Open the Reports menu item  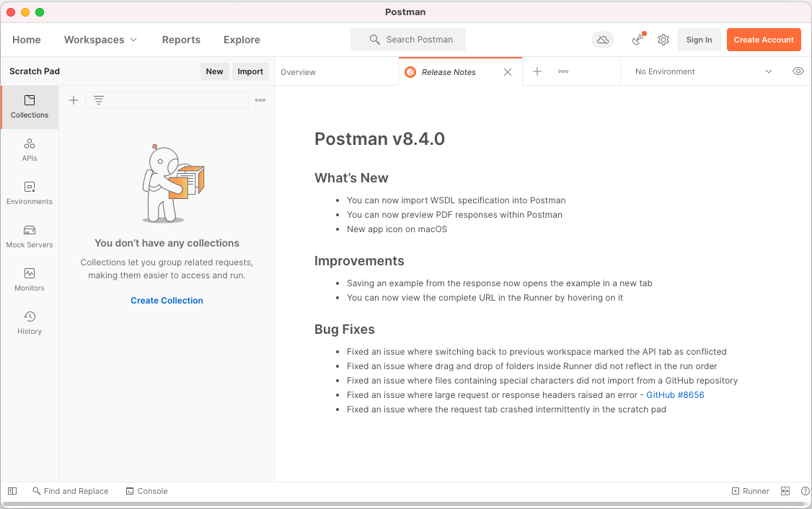coord(181,40)
